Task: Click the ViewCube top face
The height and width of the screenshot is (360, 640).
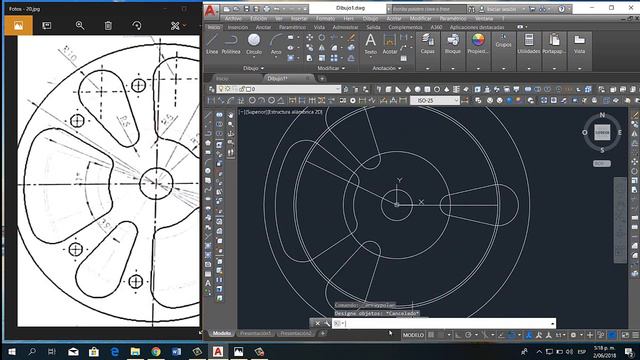Action: [602, 132]
